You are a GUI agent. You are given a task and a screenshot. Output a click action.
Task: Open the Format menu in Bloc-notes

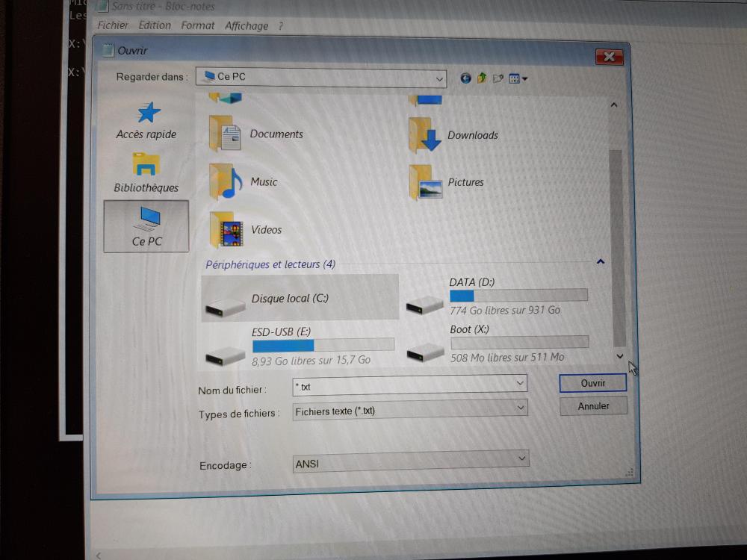(198, 25)
